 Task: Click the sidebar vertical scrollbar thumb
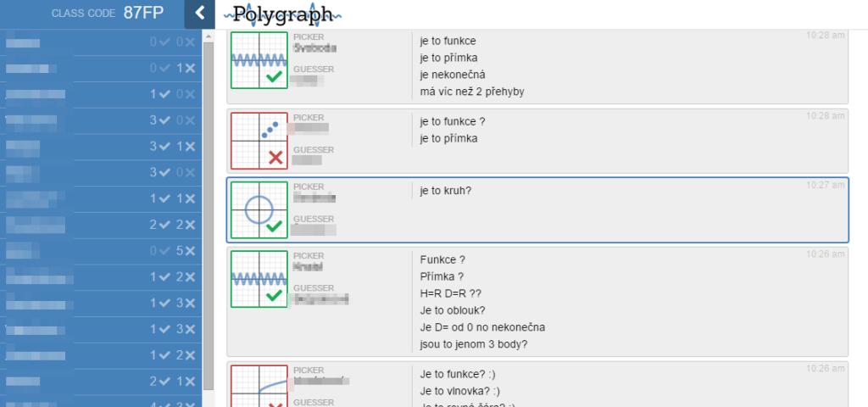(209, 216)
